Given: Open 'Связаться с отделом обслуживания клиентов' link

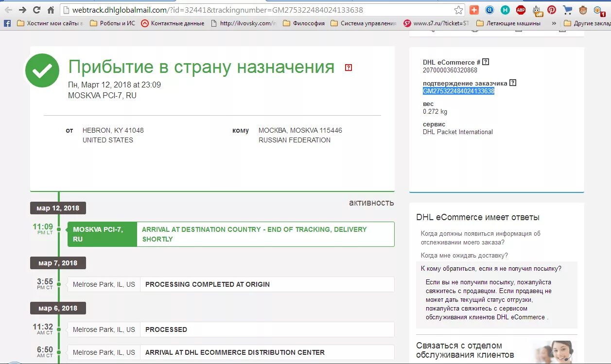Looking at the screenshot, I should click(465, 350).
